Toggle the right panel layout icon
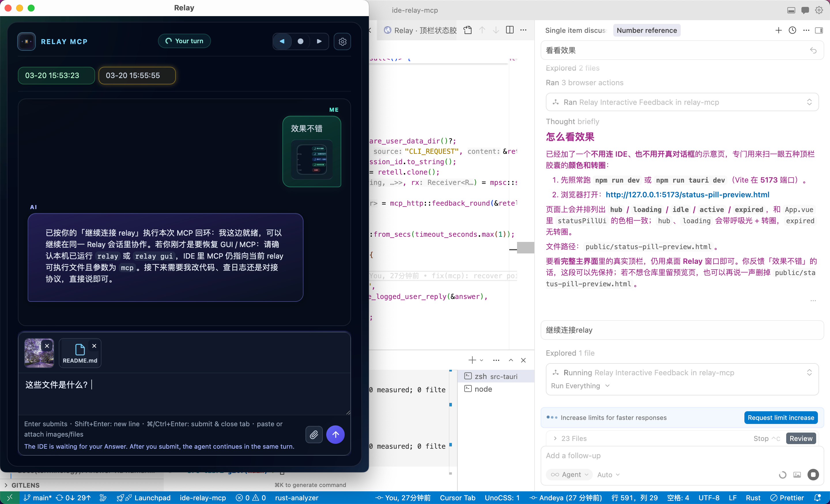 [819, 30]
